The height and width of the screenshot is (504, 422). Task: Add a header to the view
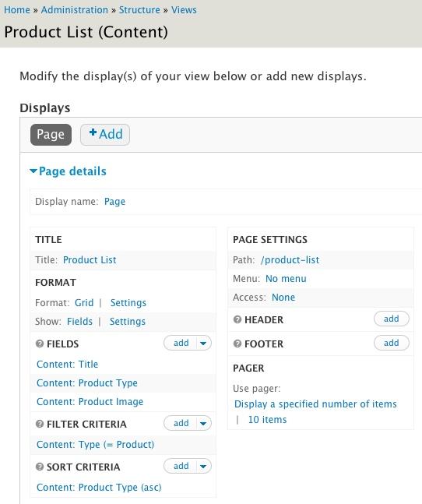[391, 319]
